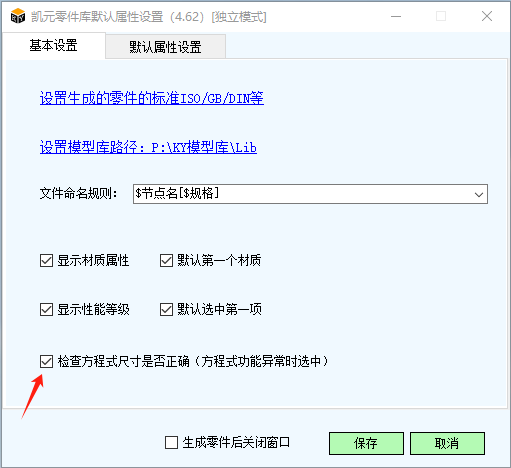Image resolution: width=511 pixels, height=468 pixels.
Task: Select the $节点名[$规格] combo box value
Action: (177, 193)
